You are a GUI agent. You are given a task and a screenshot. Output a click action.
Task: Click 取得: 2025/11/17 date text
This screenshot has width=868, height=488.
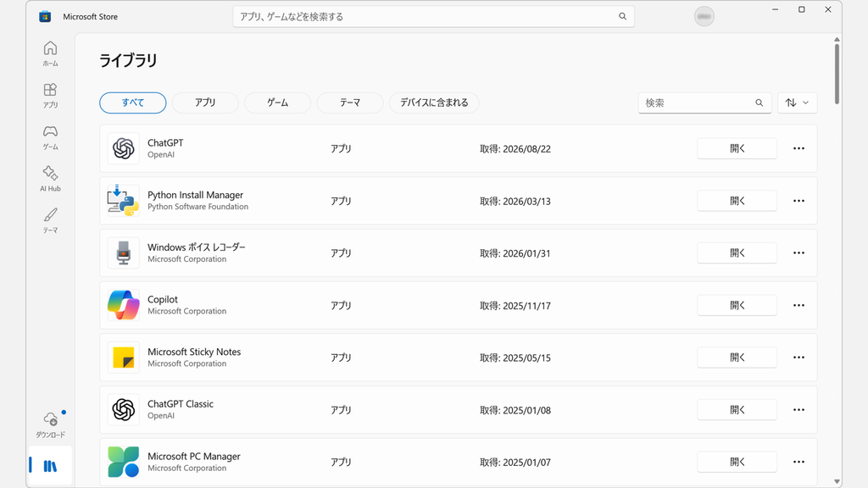click(515, 306)
